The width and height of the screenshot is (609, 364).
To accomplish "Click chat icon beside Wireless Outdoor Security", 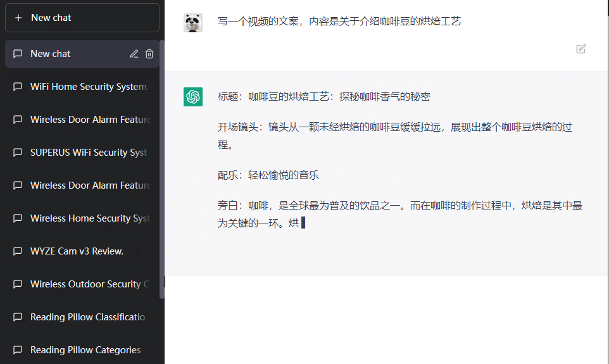I will pyautogui.click(x=18, y=284).
